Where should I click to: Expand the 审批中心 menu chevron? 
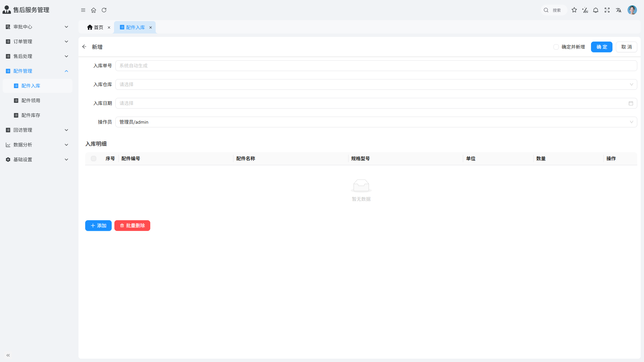(x=66, y=27)
